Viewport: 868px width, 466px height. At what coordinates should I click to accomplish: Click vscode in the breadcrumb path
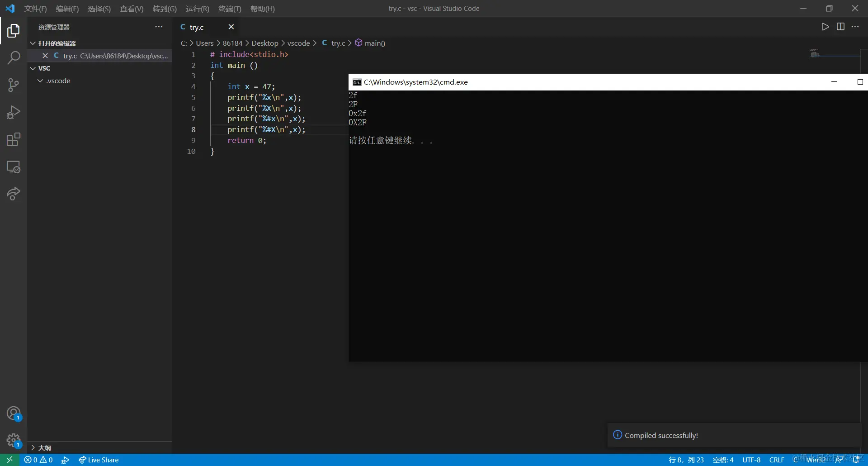299,43
